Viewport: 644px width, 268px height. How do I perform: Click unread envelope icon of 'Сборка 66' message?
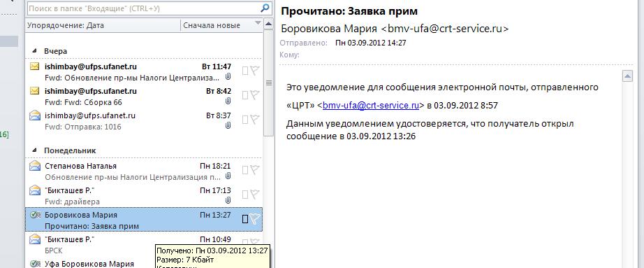(x=35, y=91)
